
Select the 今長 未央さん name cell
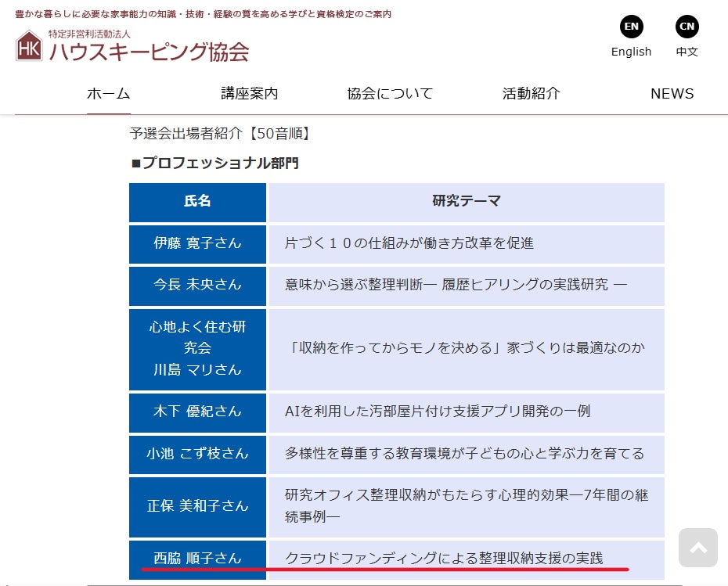click(x=197, y=285)
